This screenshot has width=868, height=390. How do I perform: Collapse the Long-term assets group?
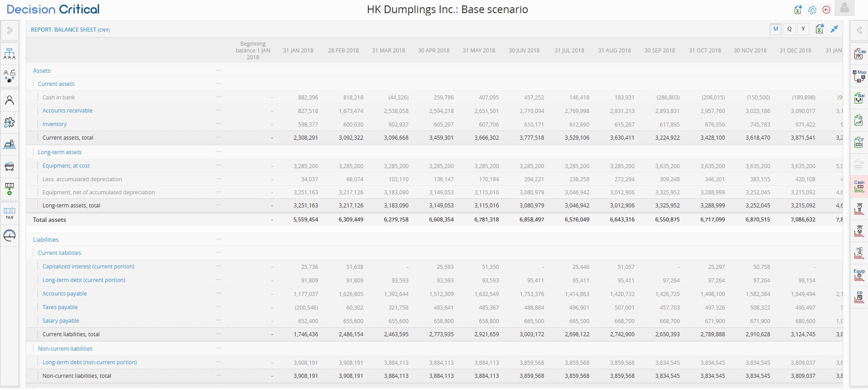pyautogui.click(x=60, y=152)
